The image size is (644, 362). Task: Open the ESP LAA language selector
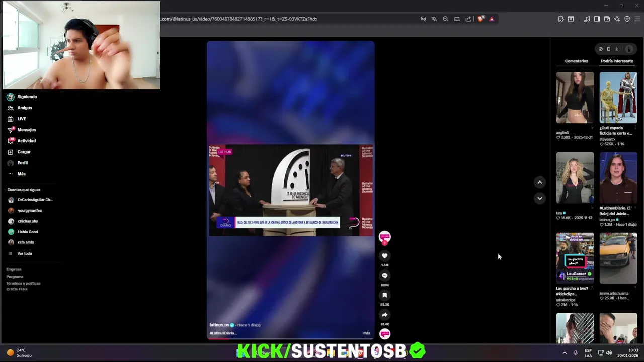[x=588, y=353]
